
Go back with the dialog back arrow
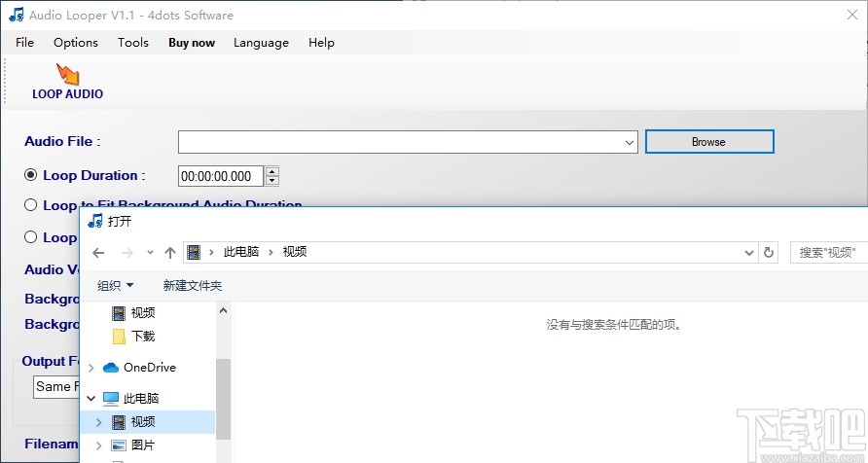pyautogui.click(x=98, y=253)
